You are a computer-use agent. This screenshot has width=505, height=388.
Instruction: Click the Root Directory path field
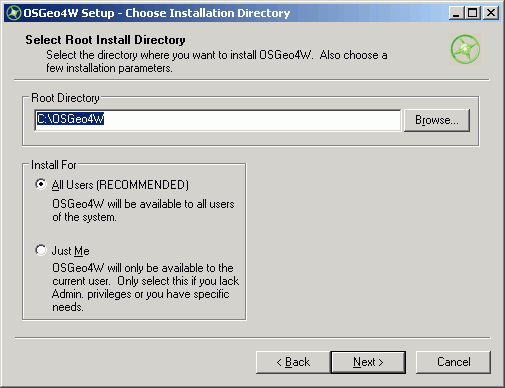pos(218,120)
